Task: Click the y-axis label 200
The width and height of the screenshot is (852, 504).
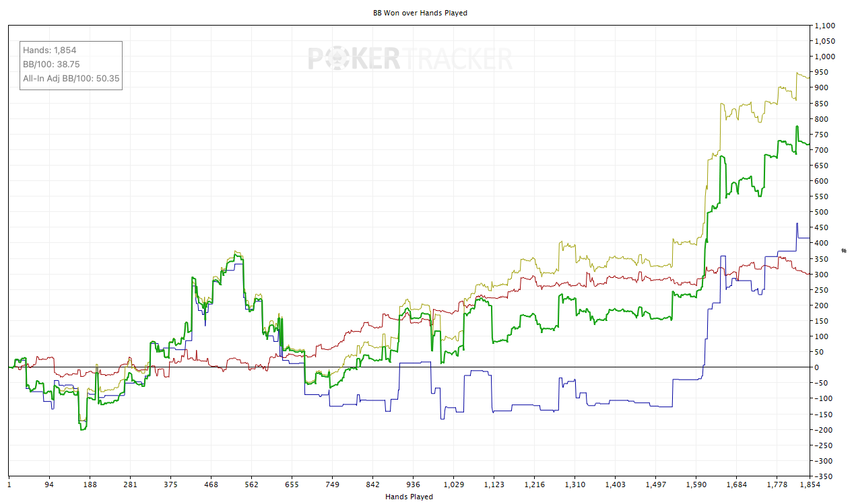Action: [x=821, y=305]
